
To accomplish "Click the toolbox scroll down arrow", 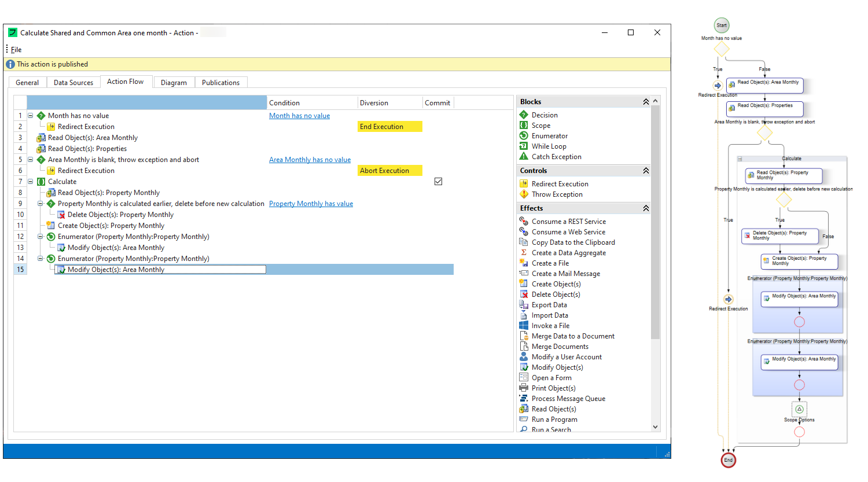I will tap(655, 427).
